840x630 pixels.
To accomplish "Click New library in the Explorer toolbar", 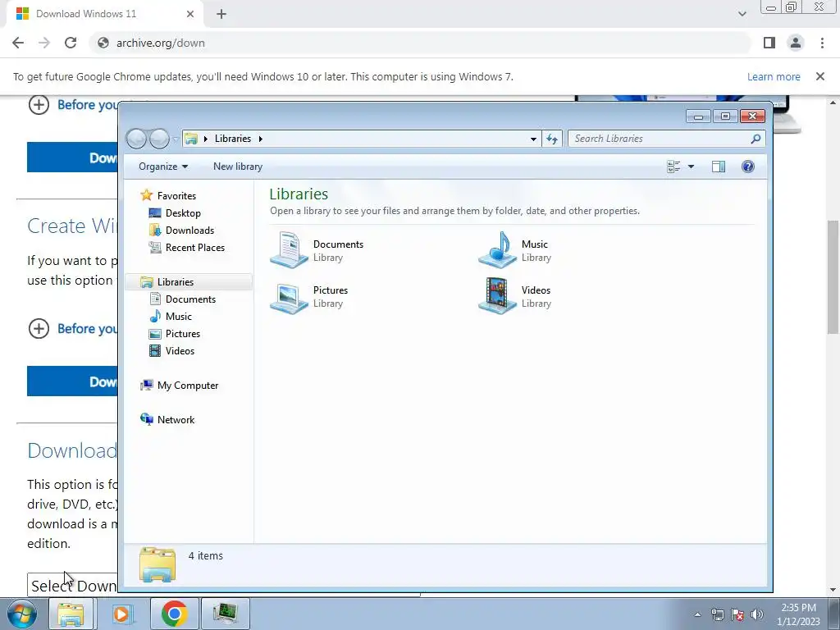I will (238, 167).
